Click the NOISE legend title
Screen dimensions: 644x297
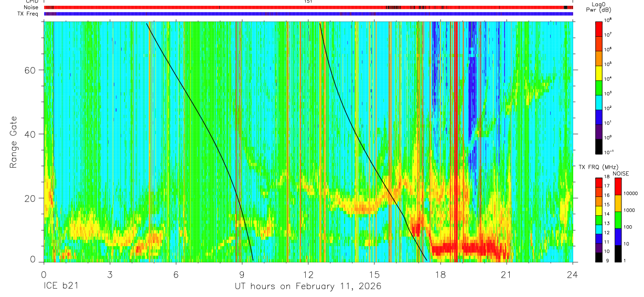pyautogui.click(x=620, y=173)
